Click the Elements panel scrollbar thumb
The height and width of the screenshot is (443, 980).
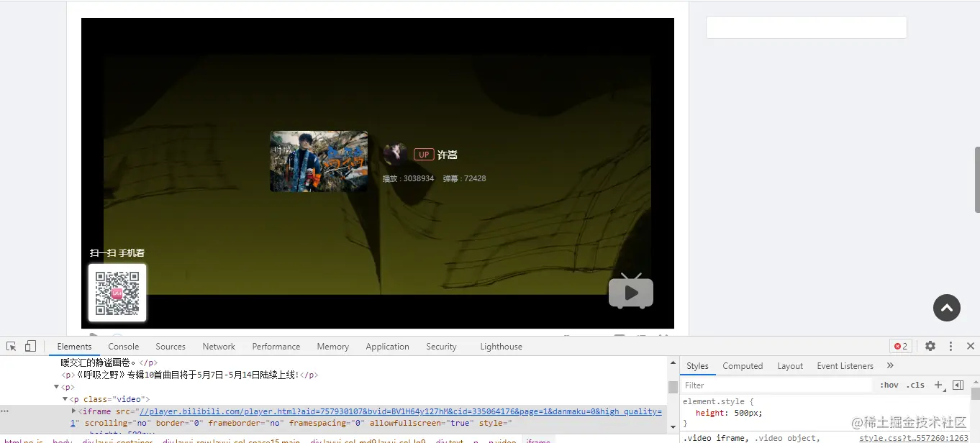pos(673,387)
